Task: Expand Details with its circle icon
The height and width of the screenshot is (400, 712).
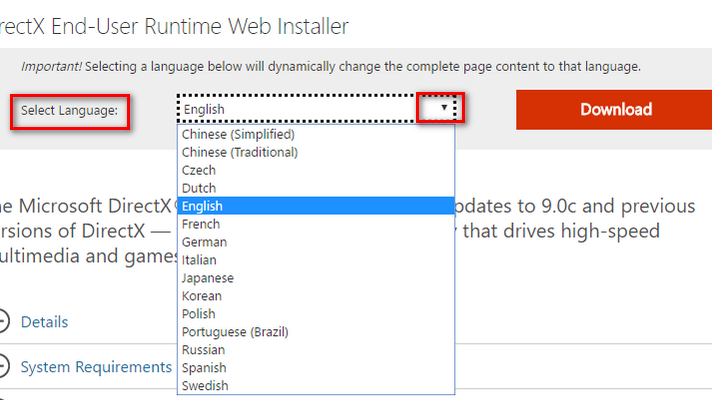Action: coord(2,321)
